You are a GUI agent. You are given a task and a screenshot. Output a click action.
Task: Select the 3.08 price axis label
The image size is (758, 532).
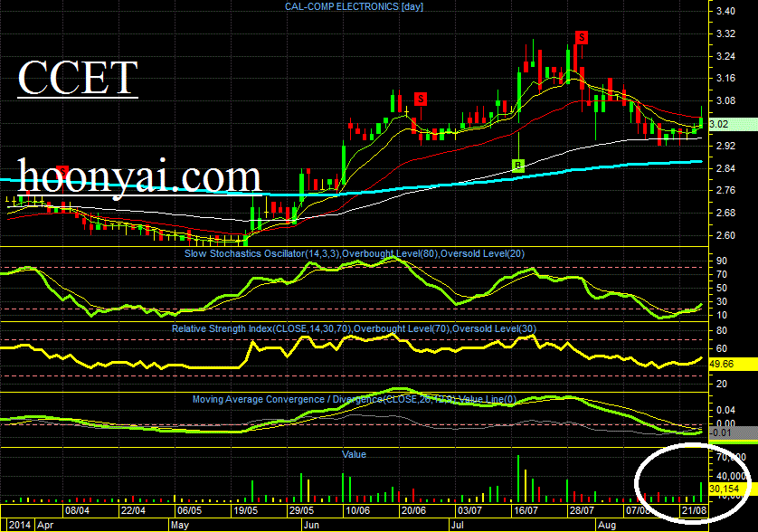pos(725,101)
